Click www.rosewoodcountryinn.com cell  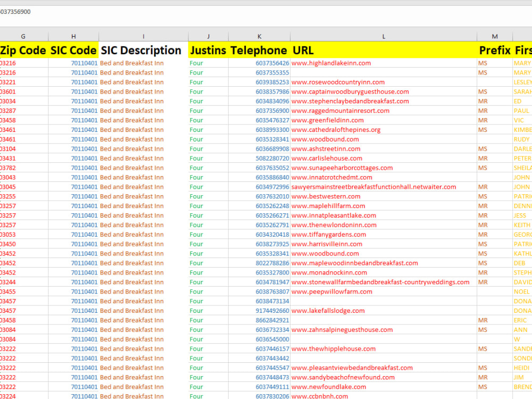coord(384,82)
